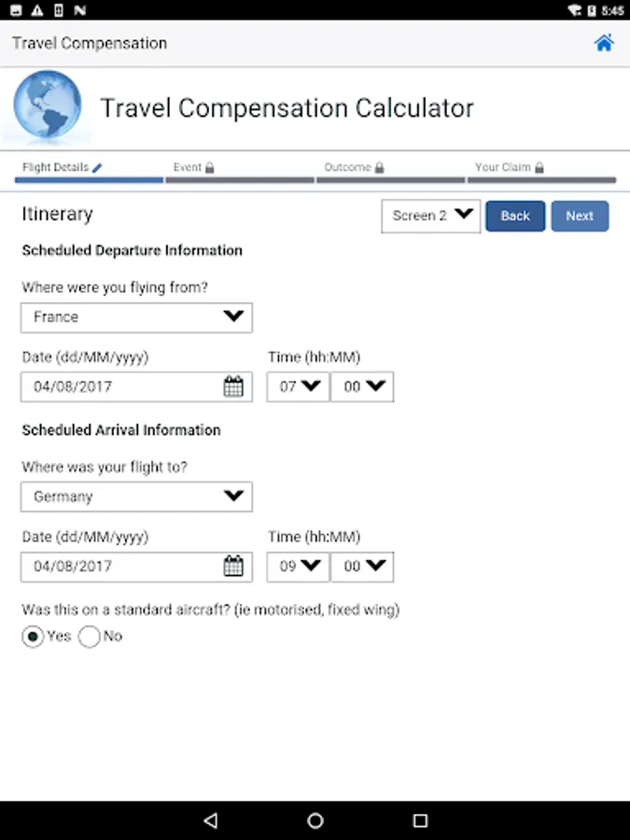
Task: Open the Germany arrival country dropdown
Action: tap(136, 497)
